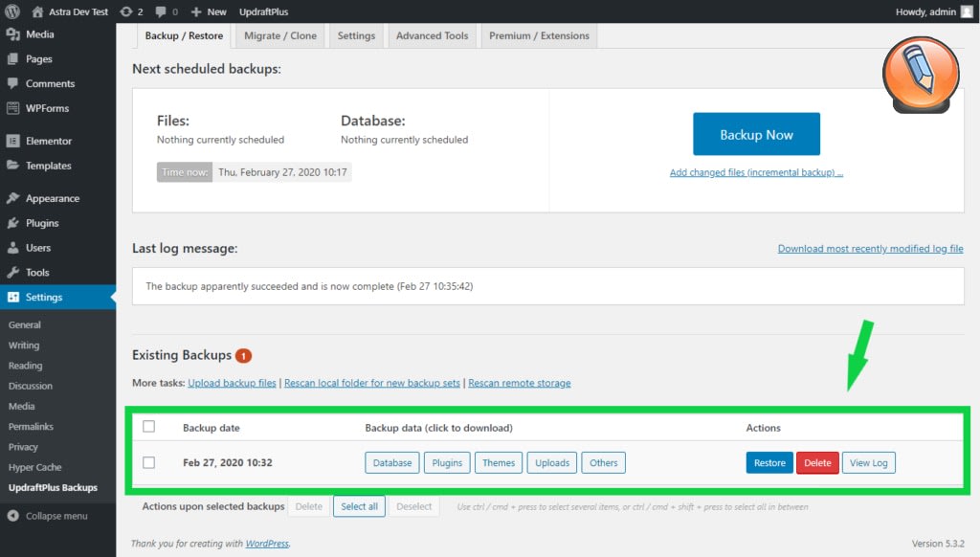Click the Backup Now button

pyautogui.click(x=756, y=134)
